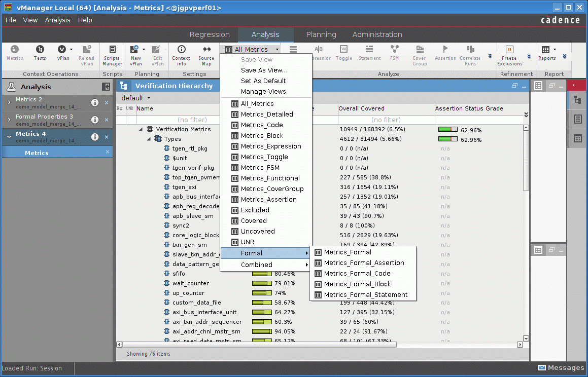Collapse the Types tree node
This screenshot has width=588, height=377.
pyautogui.click(x=149, y=139)
